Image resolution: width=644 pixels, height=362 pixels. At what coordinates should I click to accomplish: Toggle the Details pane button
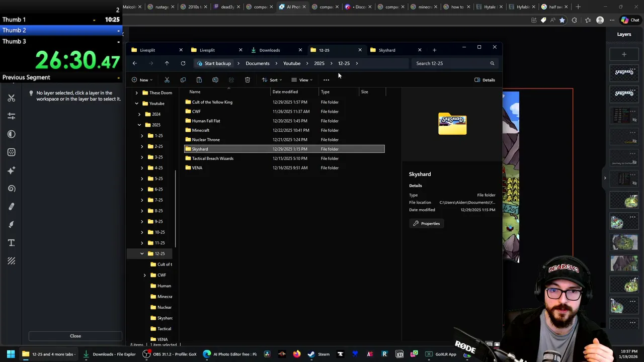point(485,80)
